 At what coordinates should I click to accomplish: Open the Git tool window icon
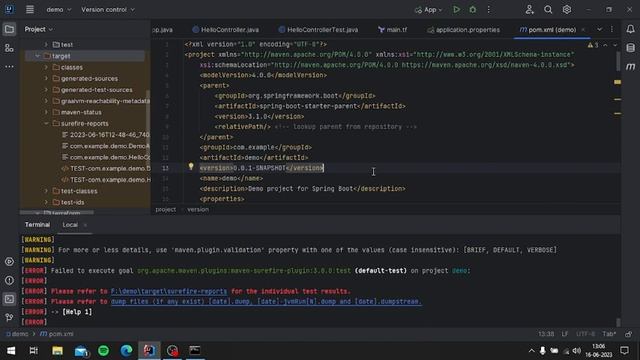pyautogui.click(x=9, y=318)
